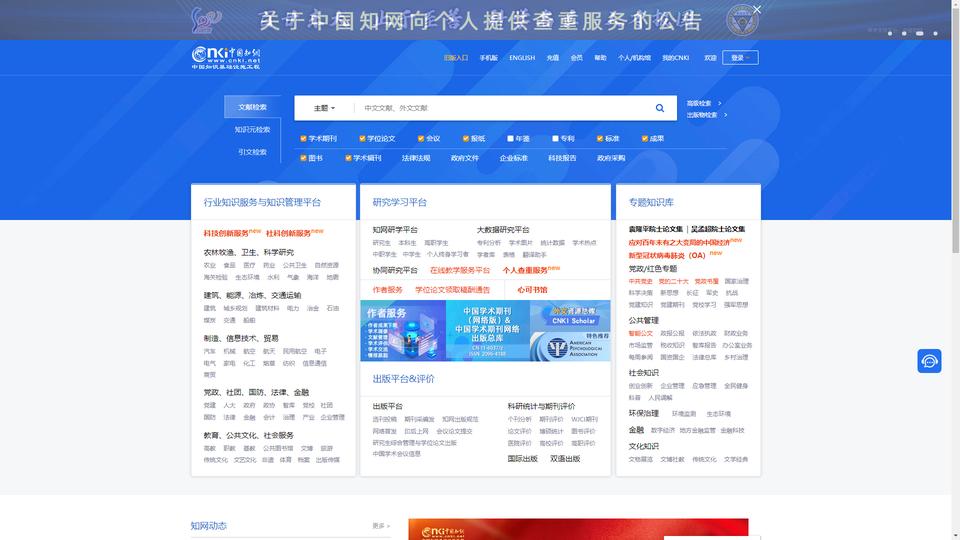Open 专题知识库 section heading

click(x=651, y=202)
